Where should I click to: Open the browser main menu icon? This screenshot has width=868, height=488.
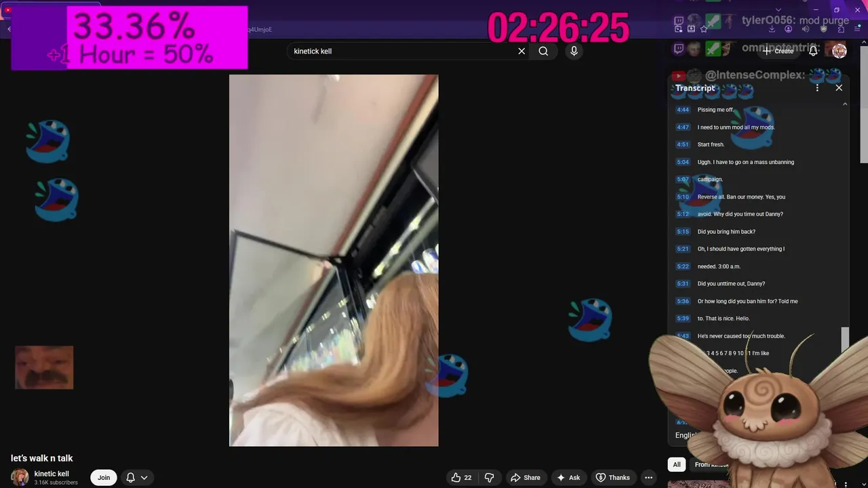(x=857, y=29)
